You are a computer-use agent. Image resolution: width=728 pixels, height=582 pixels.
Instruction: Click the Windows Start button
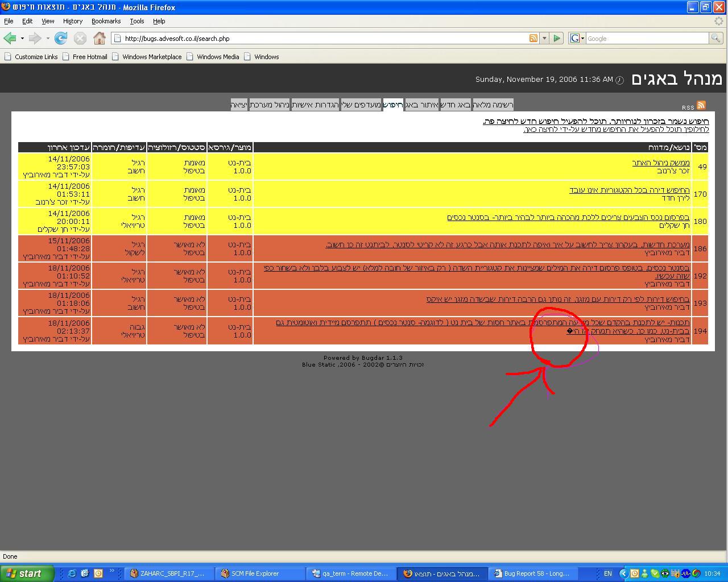coord(27,573)
